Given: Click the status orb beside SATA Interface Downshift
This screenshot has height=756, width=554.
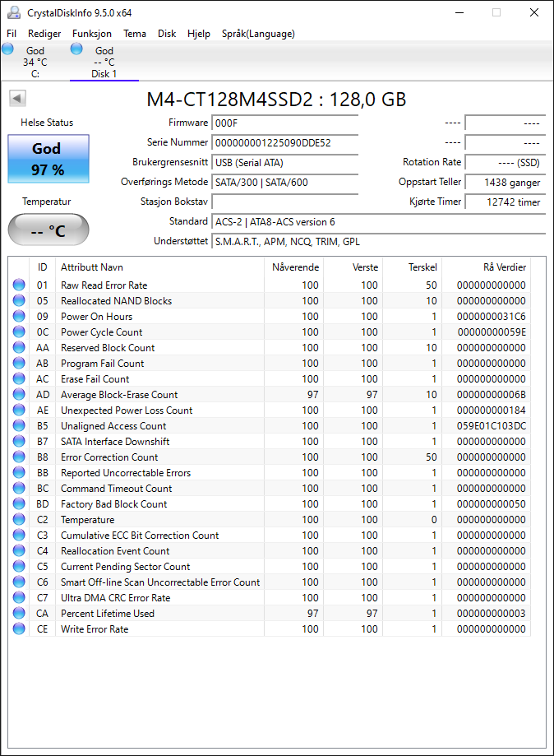Looking at the screenshot, I should click(19, 441).
